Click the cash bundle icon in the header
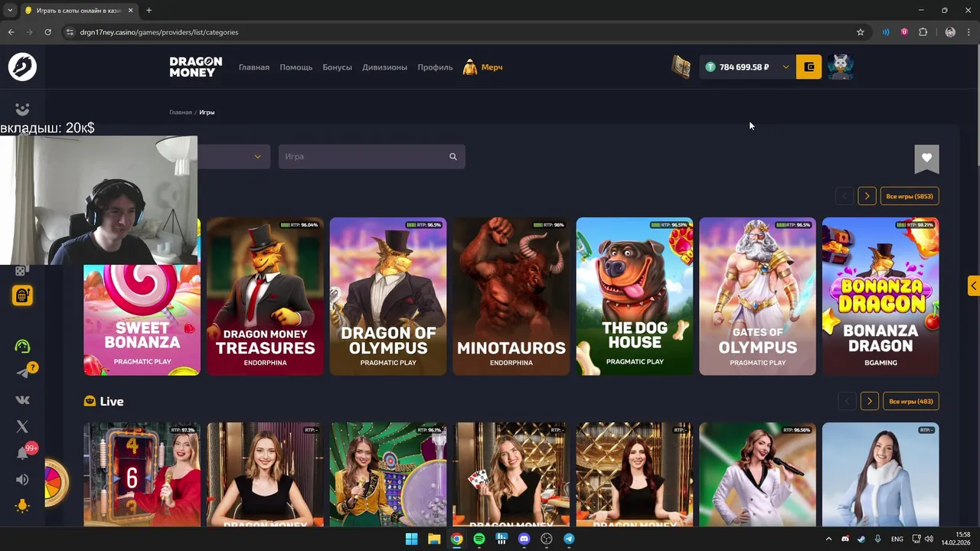Viewport: 980px width, 551px height. click(681, 67)
